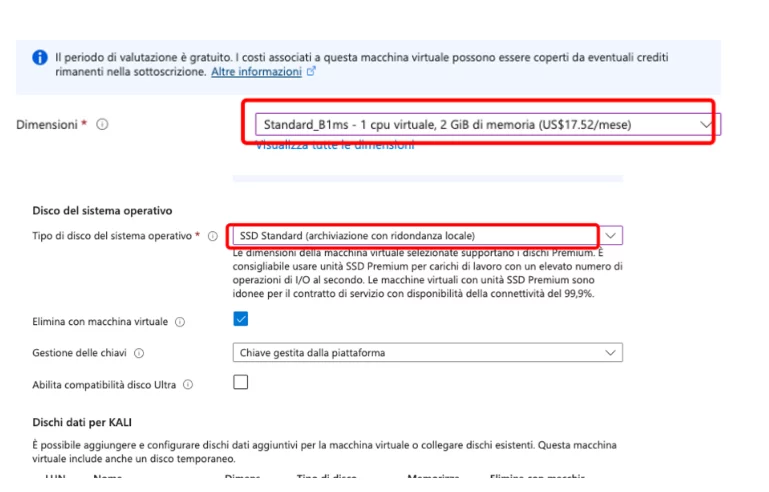
Task: Show the info icon for Gestione delle chiavi
Action: coord(139,353)
